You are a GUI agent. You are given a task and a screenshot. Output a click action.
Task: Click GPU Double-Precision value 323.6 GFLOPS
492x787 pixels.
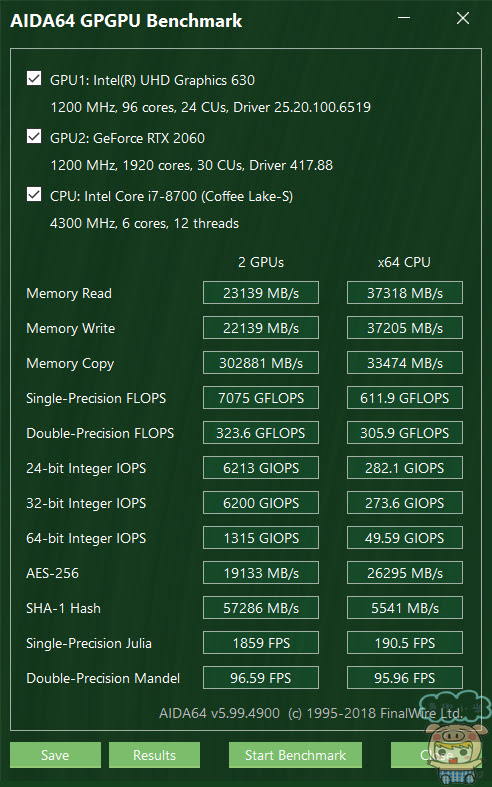pos(261,433)
